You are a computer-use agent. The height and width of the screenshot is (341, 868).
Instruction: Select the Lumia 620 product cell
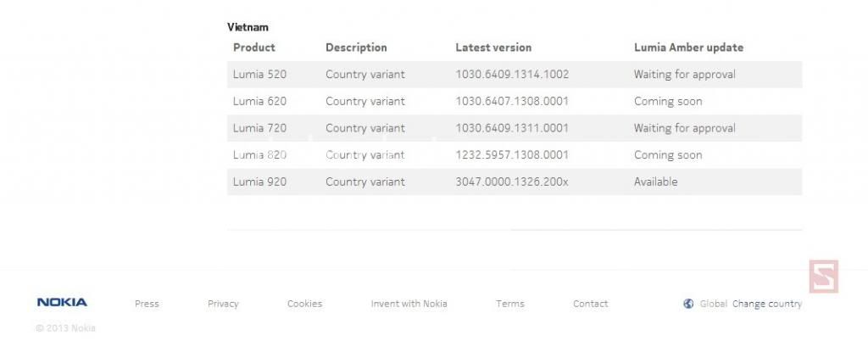click(x=259, y=101)
